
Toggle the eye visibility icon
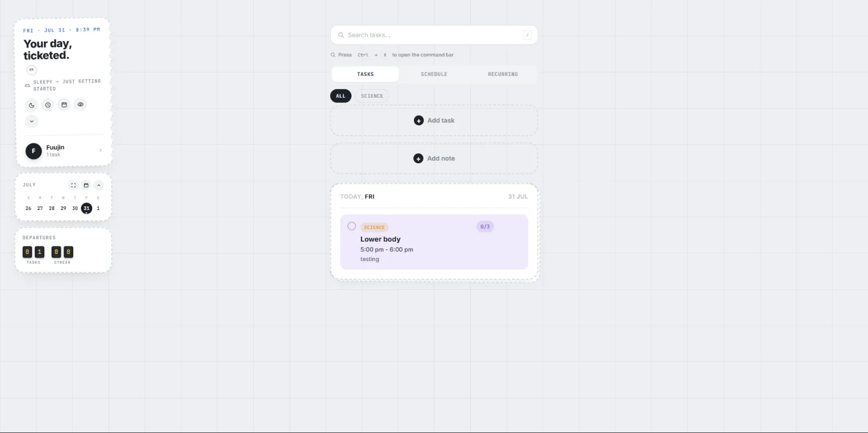click(80, 105)
